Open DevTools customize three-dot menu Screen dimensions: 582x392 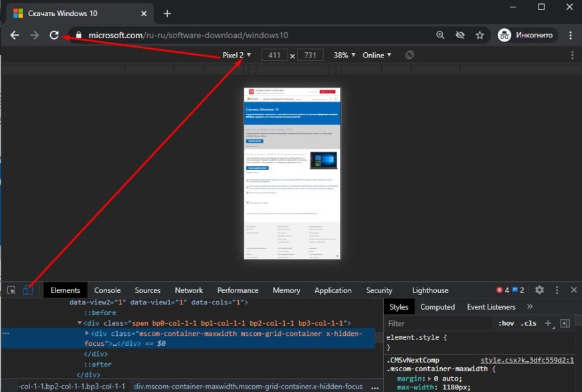coord(557,290)
